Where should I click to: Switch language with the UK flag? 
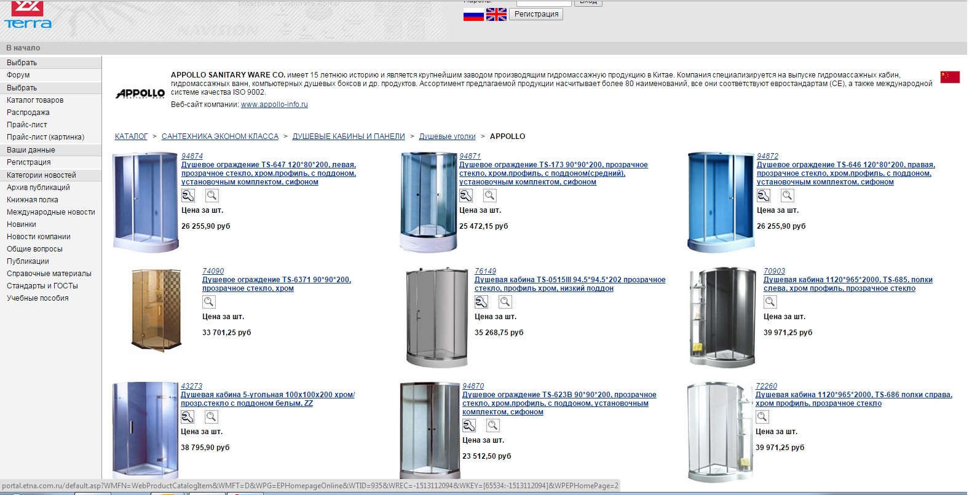pos(496,15)
